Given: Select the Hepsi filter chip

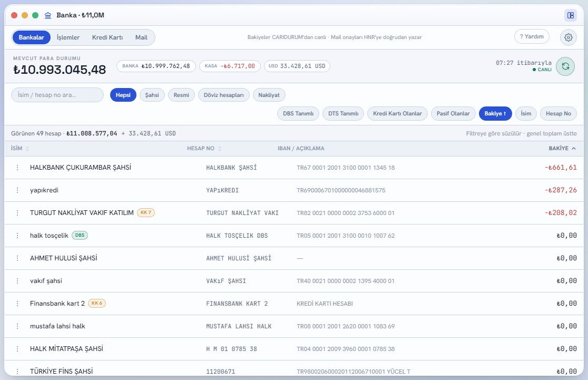Looking at the screenshot, I should (123, 95).
